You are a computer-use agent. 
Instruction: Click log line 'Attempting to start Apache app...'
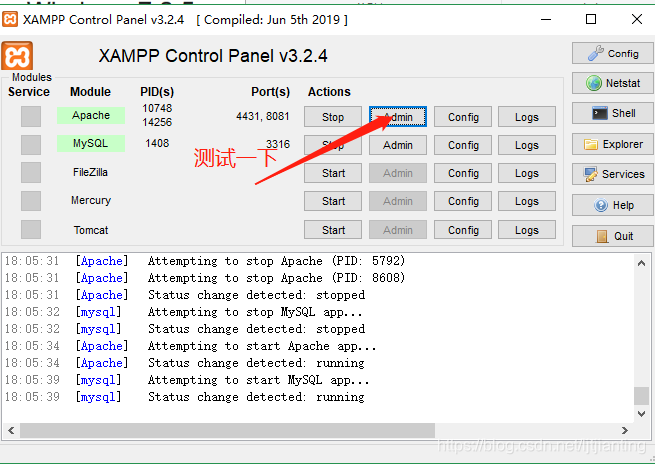pyautogui.click(x=262, y=346)
